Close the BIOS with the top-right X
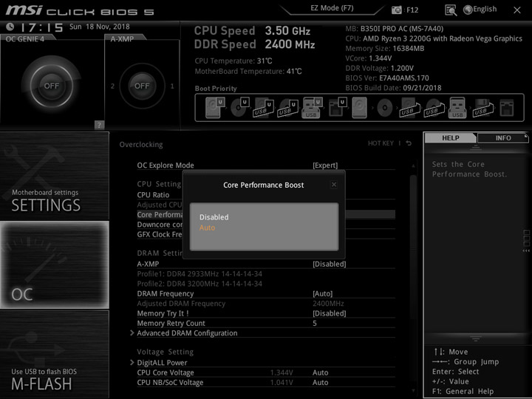 (517, 10)
